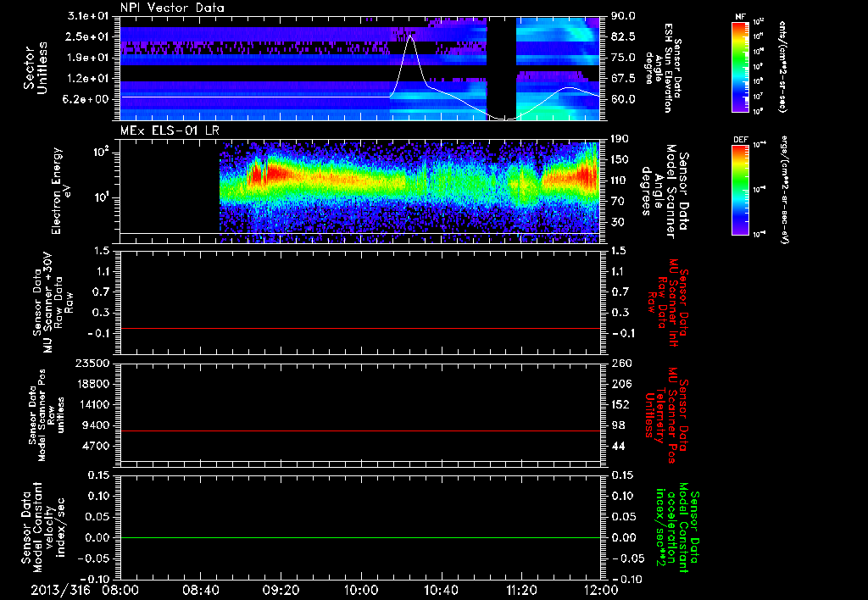Click the NF color bar 10⁷ tick label
868x600 pixels.
758,97
